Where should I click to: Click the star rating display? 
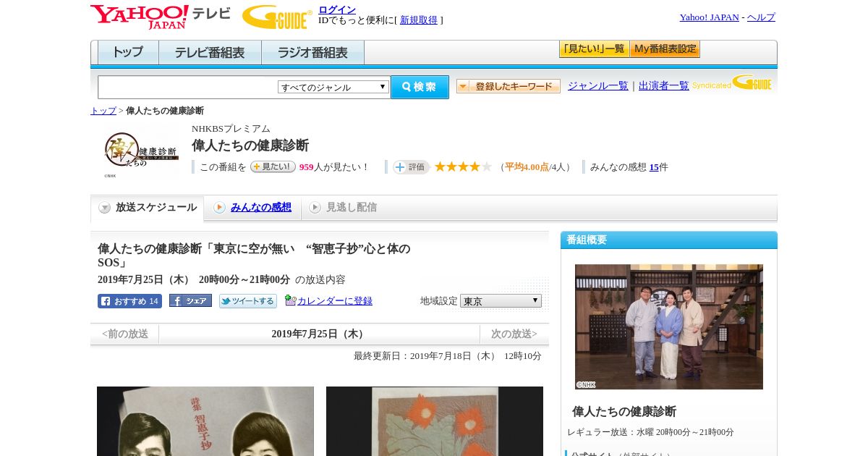point(463,166)
